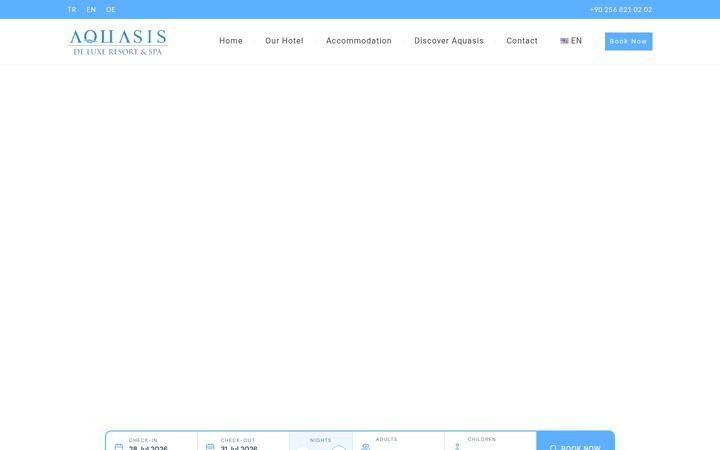Viewport: 720px width, 450px height.
Task: Open the Discover Aquasis menu
Action: (x=449, y=41)
